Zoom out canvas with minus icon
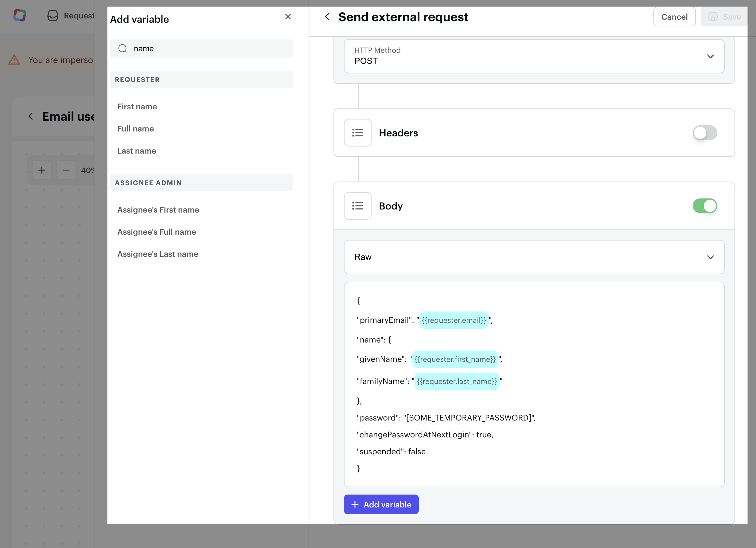This screenshot has width=756, height=548. point(66,170)
